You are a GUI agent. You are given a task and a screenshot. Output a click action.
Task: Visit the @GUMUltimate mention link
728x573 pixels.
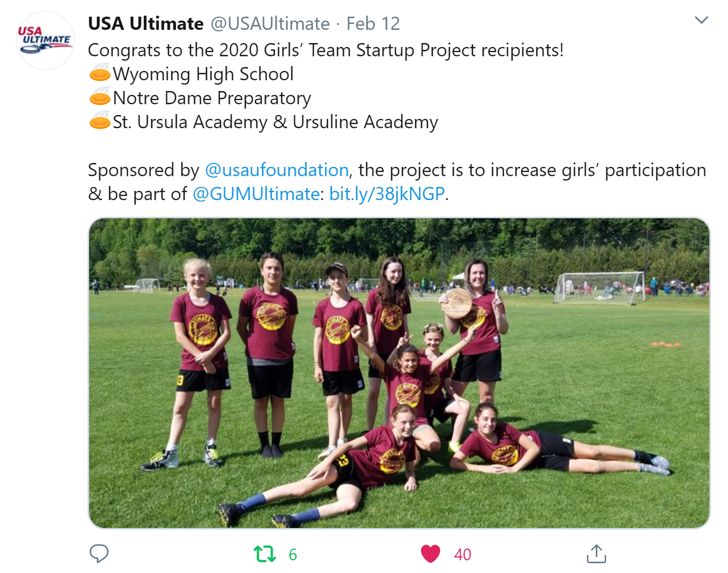(256, 194)
